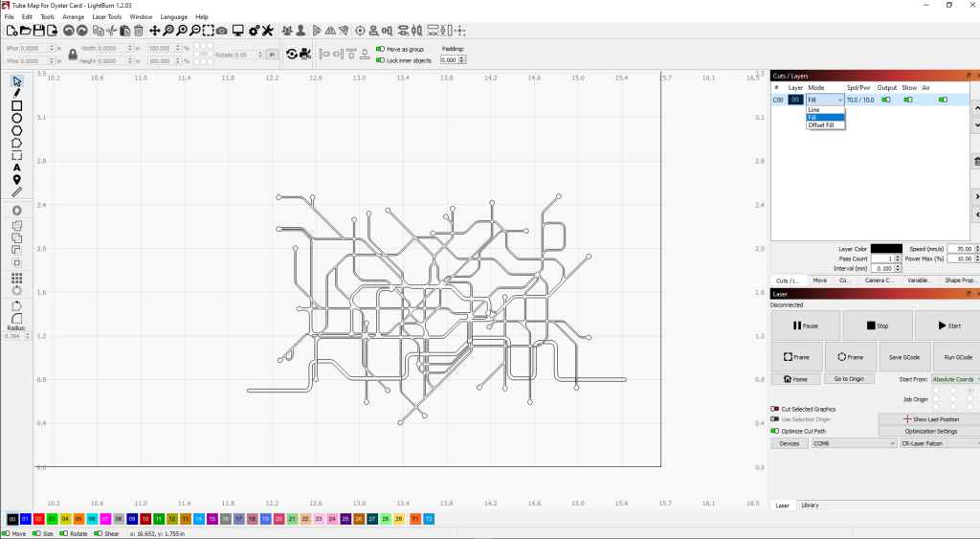
Task: Click the camera capture toolbar icon
Action: (222, 31)
